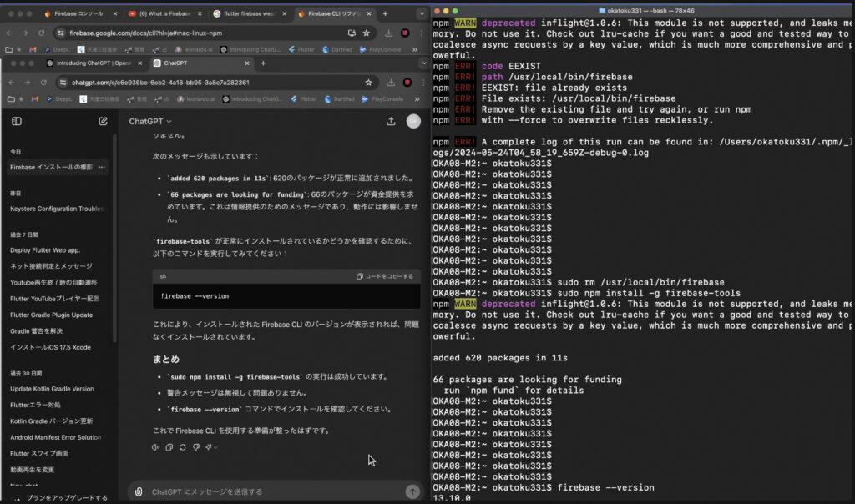This screenshot has width=855, height=504.
Task: Click the thumbs down feedback icon
Action: 196,447
